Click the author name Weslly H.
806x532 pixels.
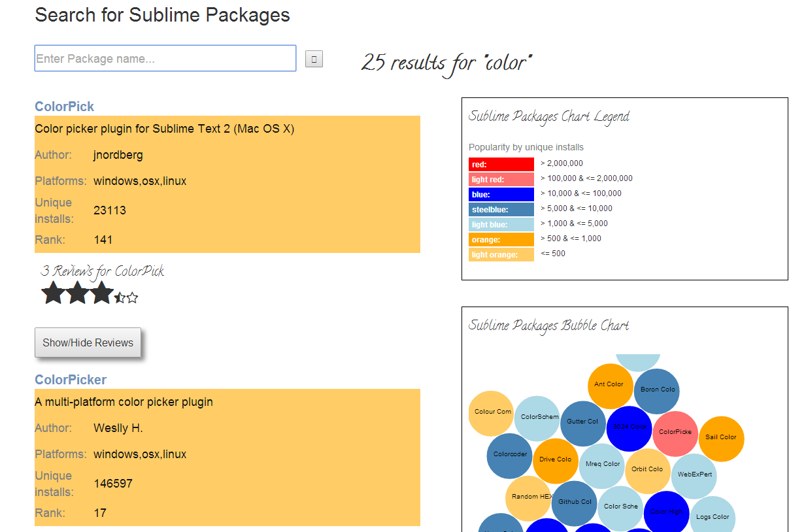[x=118, y=428]
